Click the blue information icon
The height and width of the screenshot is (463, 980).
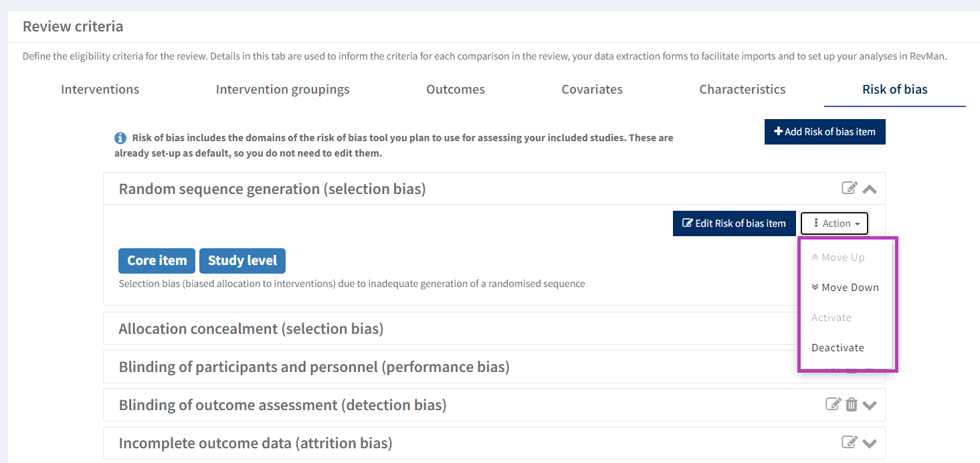[120, 138]
